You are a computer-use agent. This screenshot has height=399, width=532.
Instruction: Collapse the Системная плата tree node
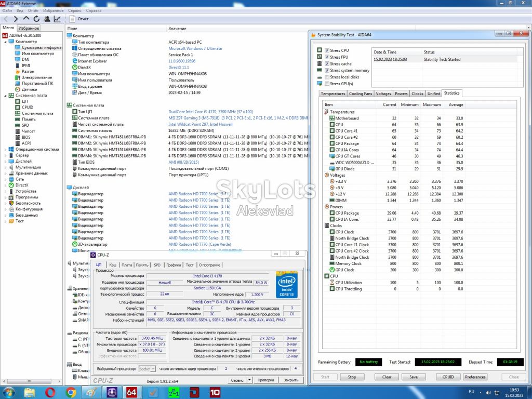tap(5, 96)
